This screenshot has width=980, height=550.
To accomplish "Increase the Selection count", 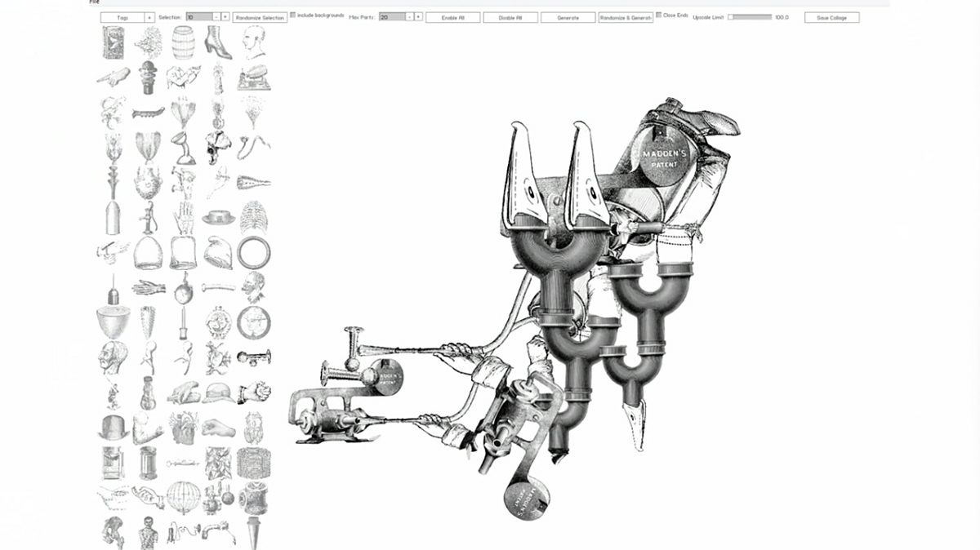I will tap(225, 17).
